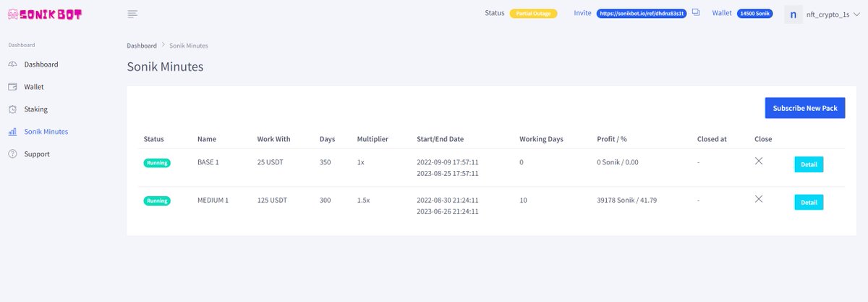Click the Closed at column header
Viewport: 868px width, 302px height.
[712, 139]
